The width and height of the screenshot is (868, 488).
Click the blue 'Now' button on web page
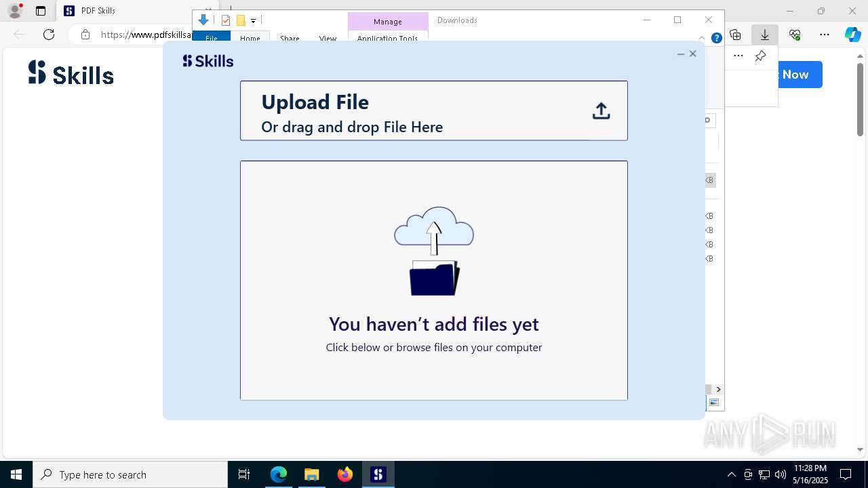(x=800, y=75)
